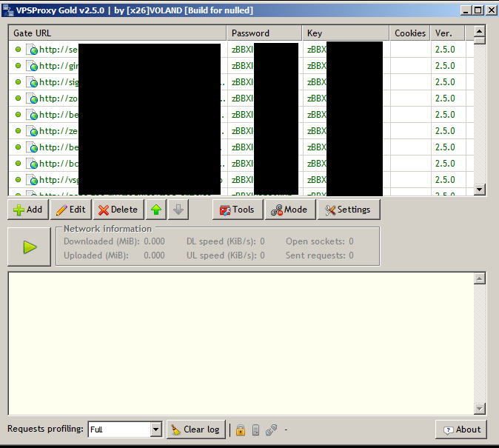Expand the Requests profiling dropdown

tap(156, 429)
